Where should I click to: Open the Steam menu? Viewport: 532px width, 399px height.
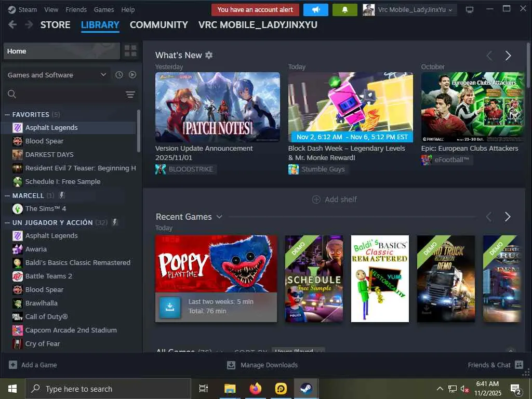pos(28,10)
